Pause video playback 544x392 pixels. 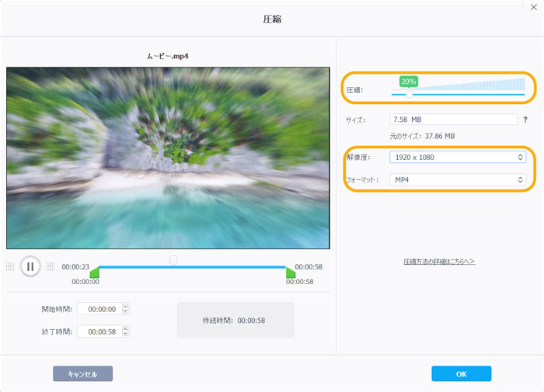[x=30, y=266]
